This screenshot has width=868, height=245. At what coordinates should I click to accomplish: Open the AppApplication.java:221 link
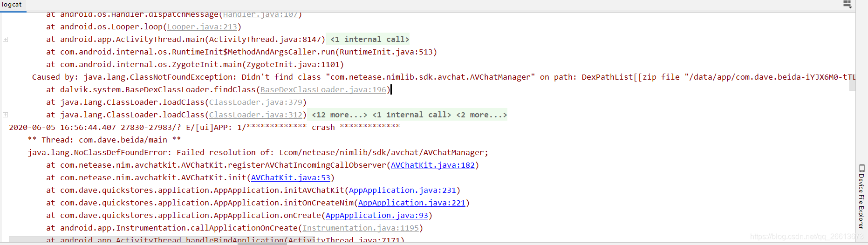click(412, 203)
